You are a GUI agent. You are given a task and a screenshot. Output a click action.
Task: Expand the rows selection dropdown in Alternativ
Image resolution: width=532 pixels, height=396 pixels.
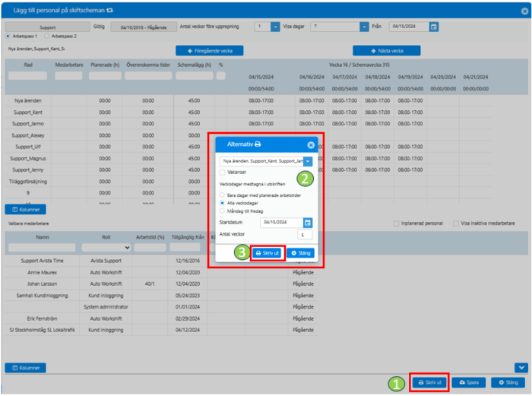(308, 161)
